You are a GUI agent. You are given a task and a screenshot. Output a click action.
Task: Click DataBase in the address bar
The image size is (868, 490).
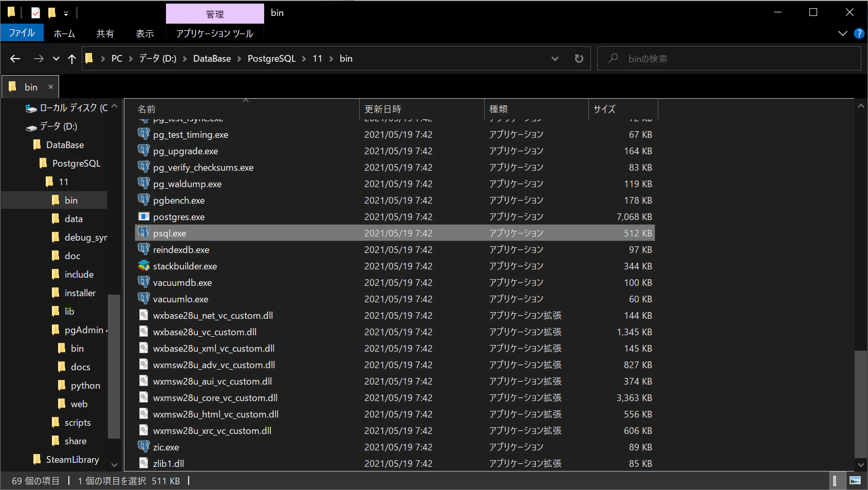(212, 59)
